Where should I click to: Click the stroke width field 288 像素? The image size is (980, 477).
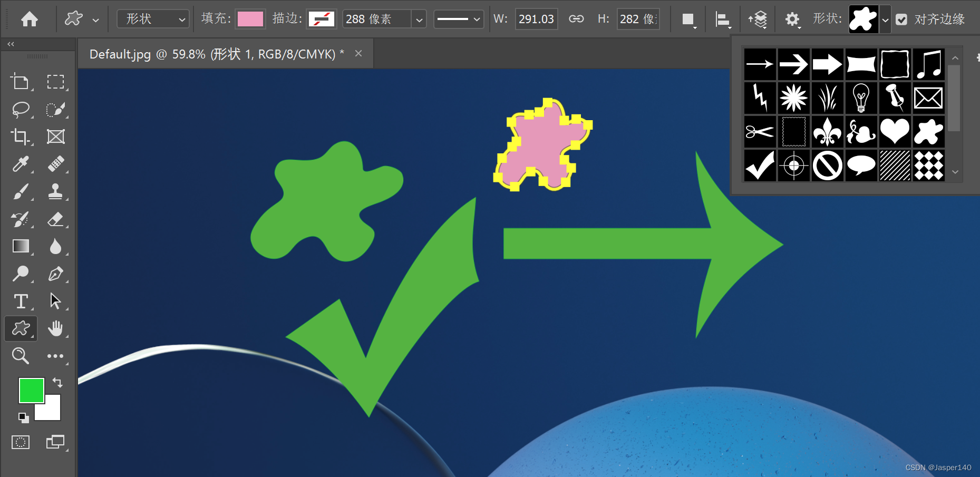point(377,20)
